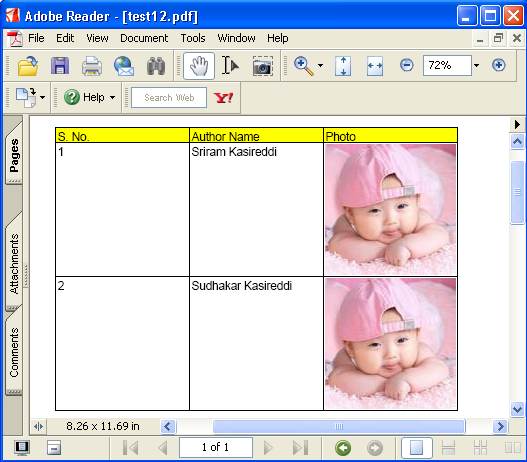The height and width of the screenshot is (462, 527).
Task: Select the Hand tool
Action: coord(199,66)
